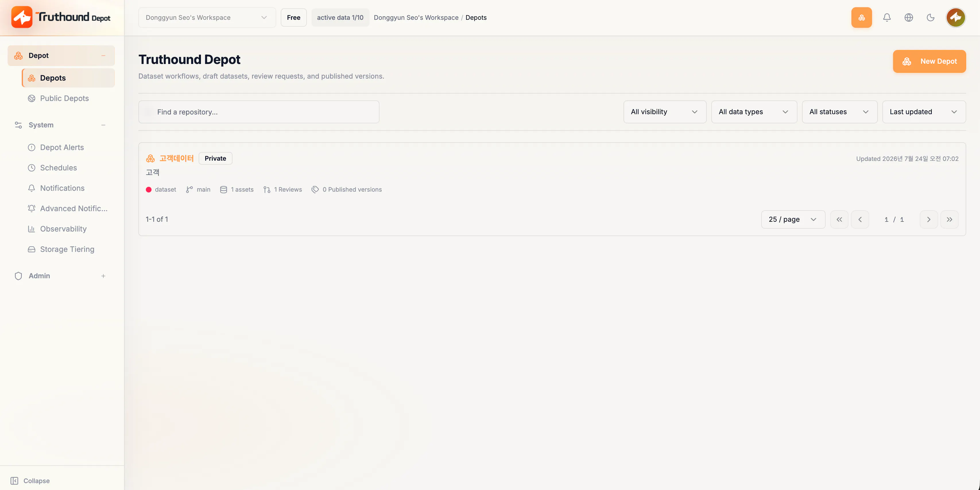The height and width of the screenshot is (490, 980).
Task: Open Observability page
Action: click(69, 229)
